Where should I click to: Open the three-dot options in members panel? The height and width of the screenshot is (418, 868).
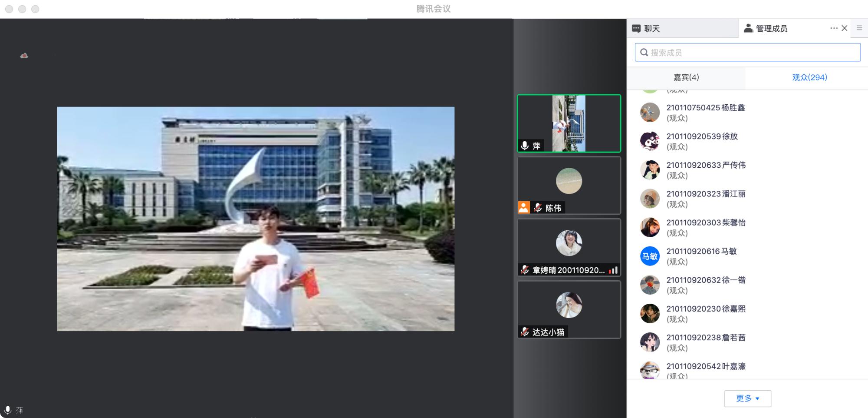click(834, 28)
